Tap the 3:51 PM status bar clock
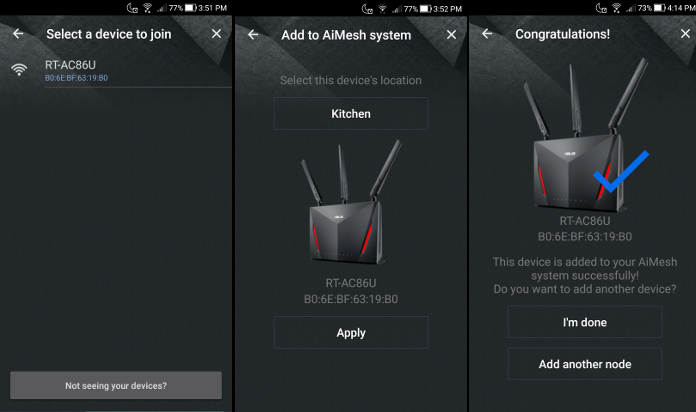The height and width of the screenshot is (412, 696). click(210, 8)
